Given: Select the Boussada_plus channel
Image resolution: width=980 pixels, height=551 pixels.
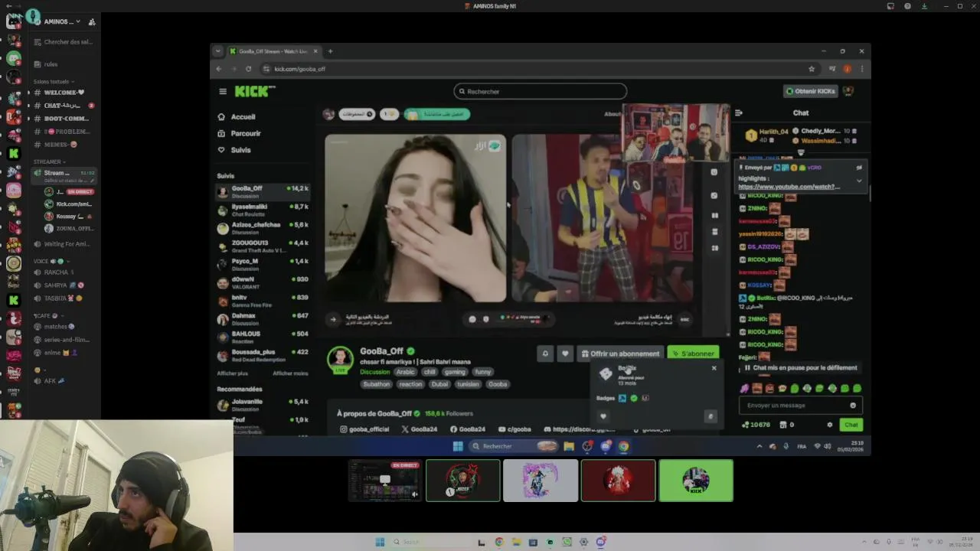Looking at the screenshot, I should pyautogui.click(x=263, y=356).
